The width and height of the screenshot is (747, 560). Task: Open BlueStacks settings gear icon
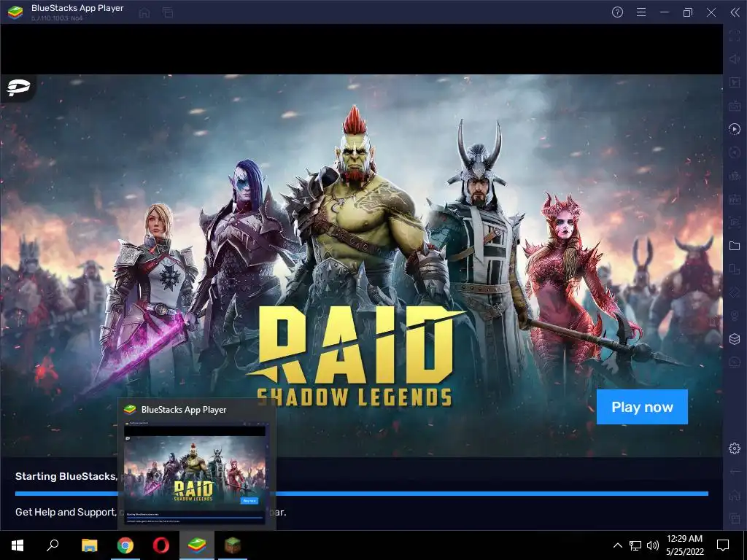734,448
